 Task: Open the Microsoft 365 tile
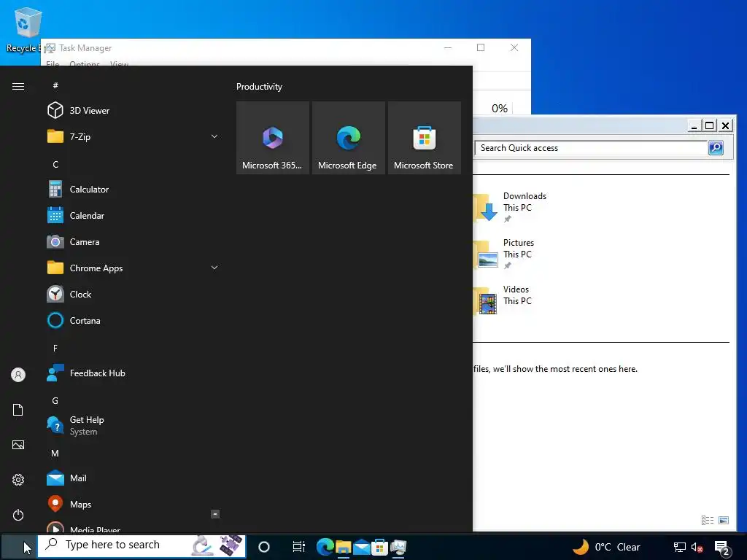tap(273, 138)
